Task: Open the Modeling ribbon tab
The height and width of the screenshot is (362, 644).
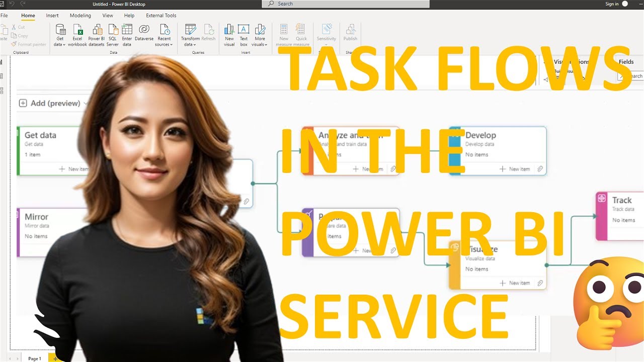Action: 80,16
